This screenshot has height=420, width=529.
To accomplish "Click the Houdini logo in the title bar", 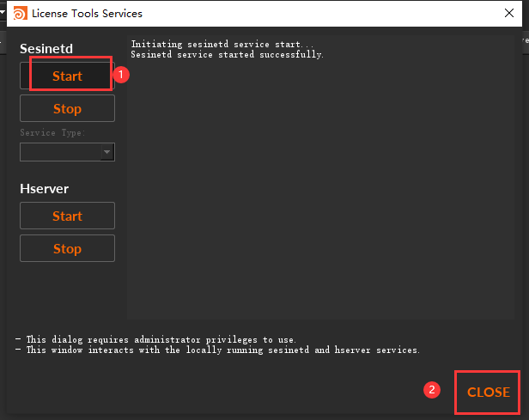I will (x=18, y=14).
